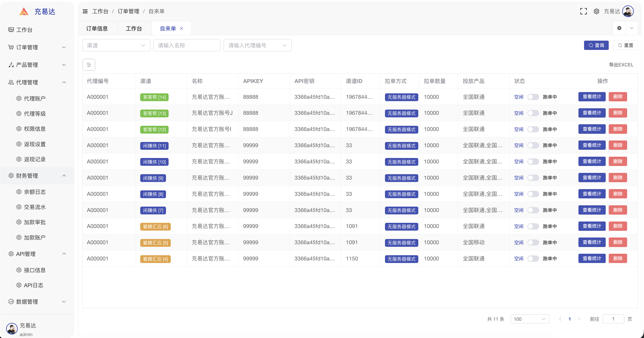
Task: Click the user avatar in top header
Action: coord(628,11)
